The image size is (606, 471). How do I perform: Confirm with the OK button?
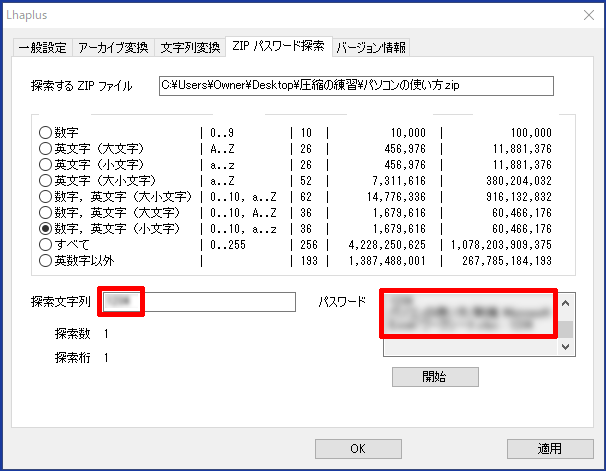click(x=358, y=449)
